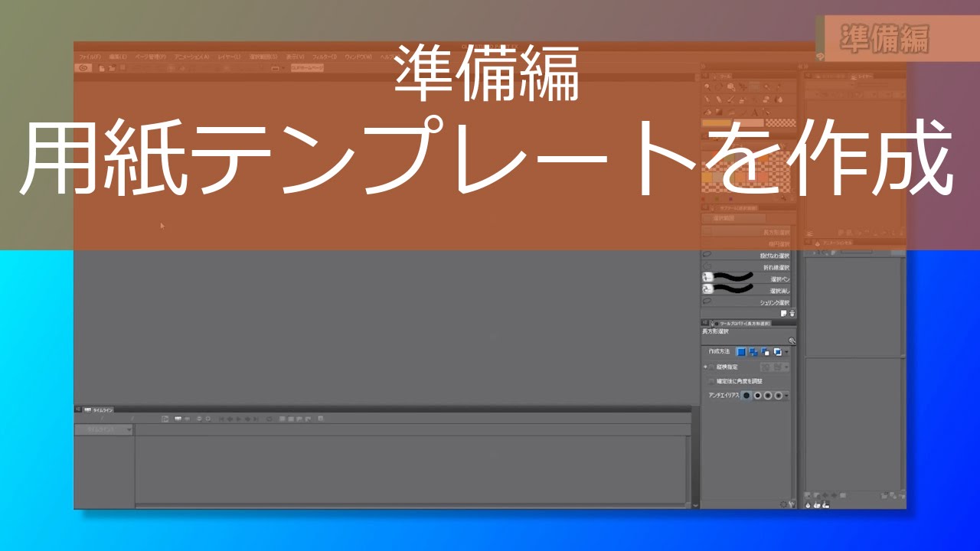Open the 表示(V) menu
The image size is (980, 551).
[x=295, y=57]
